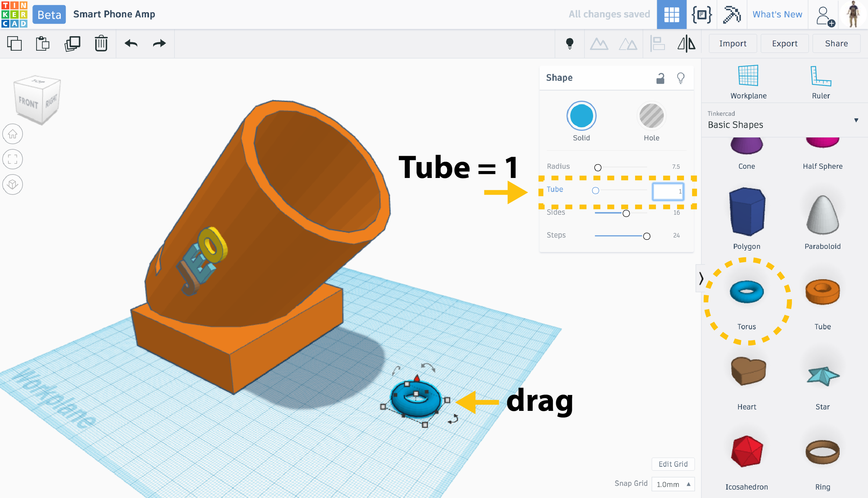This screenshot has width=868, height=498.
Task: Open What's New
Action: pos(777,14)
